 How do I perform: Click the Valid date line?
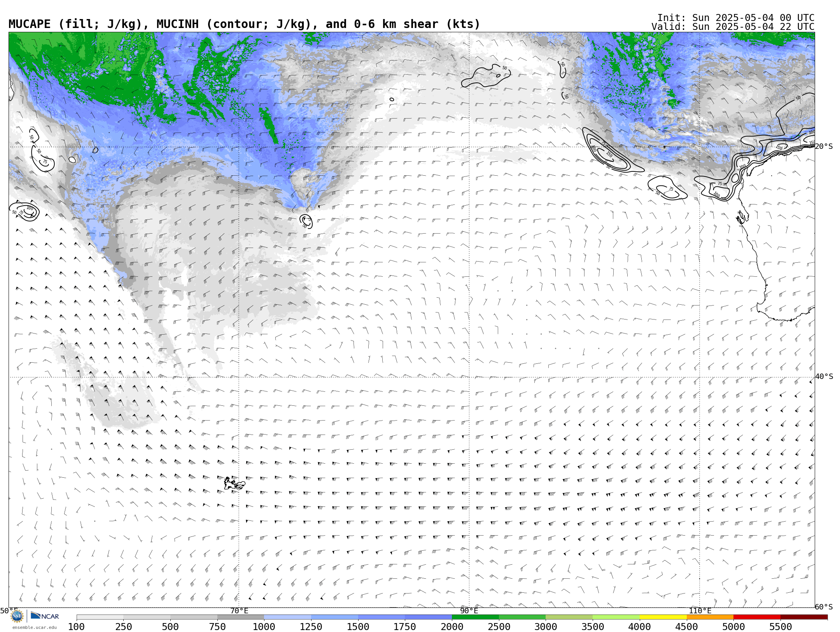tap(733, 27)
